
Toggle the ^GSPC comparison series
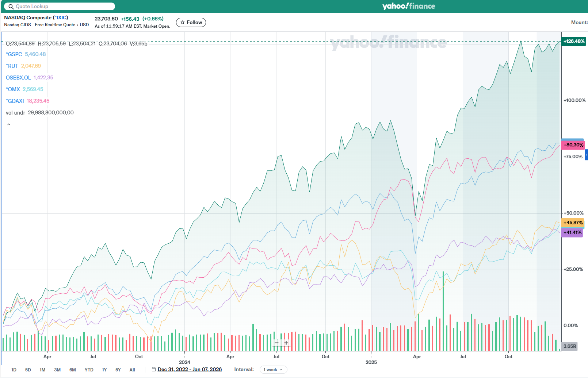[x=14, y=54]
